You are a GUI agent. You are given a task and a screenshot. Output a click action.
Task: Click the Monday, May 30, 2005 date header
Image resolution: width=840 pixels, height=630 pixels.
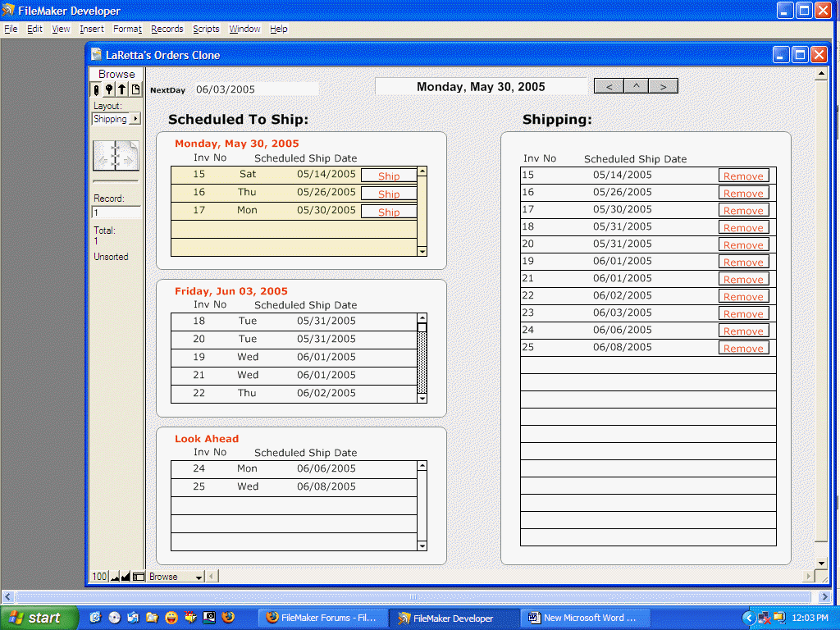(481, 87)
